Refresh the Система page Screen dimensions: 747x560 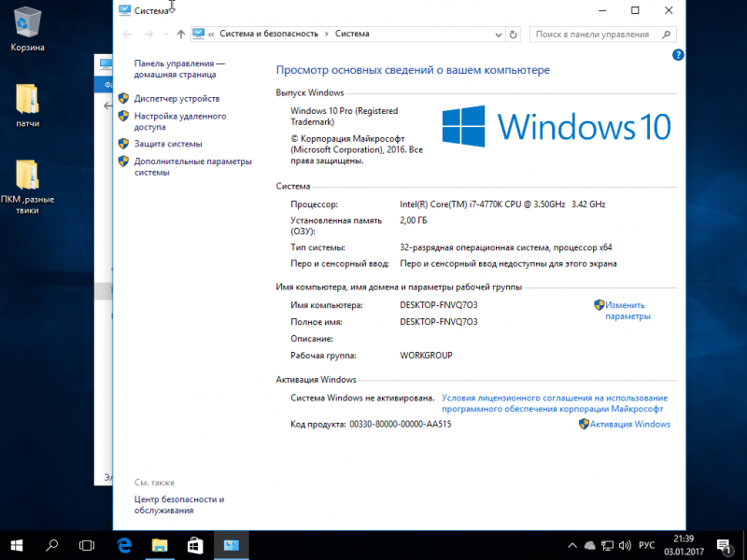513,35
